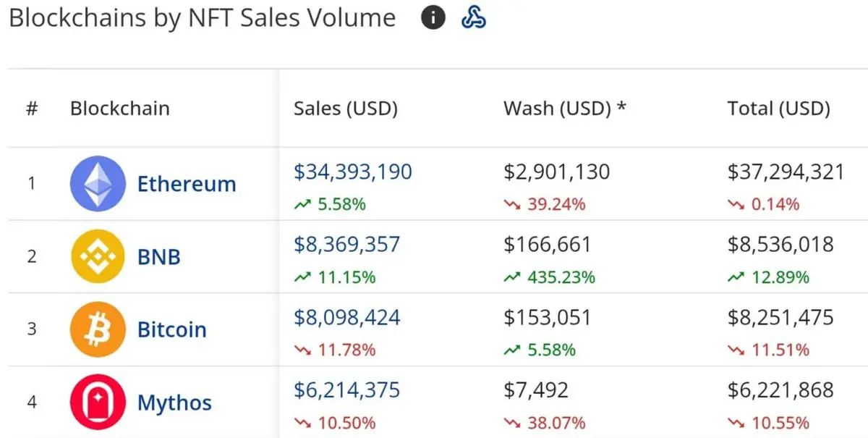
Task: Click the Bitcoin logo icon
Action: 98,329
